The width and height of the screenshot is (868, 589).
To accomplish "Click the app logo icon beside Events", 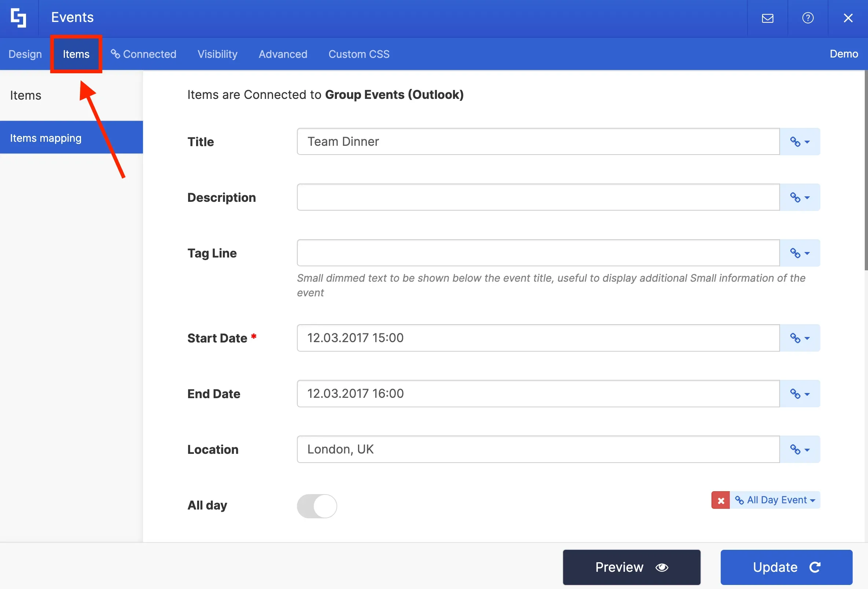I will (18, 18).
